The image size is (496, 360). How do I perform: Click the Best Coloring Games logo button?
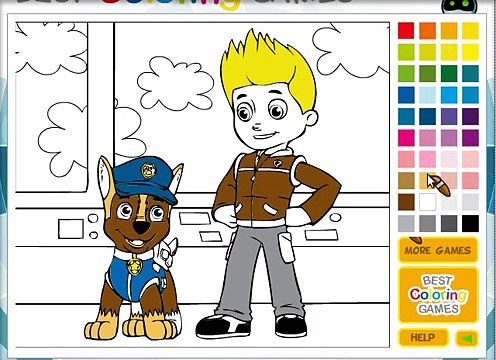[438, 295]
